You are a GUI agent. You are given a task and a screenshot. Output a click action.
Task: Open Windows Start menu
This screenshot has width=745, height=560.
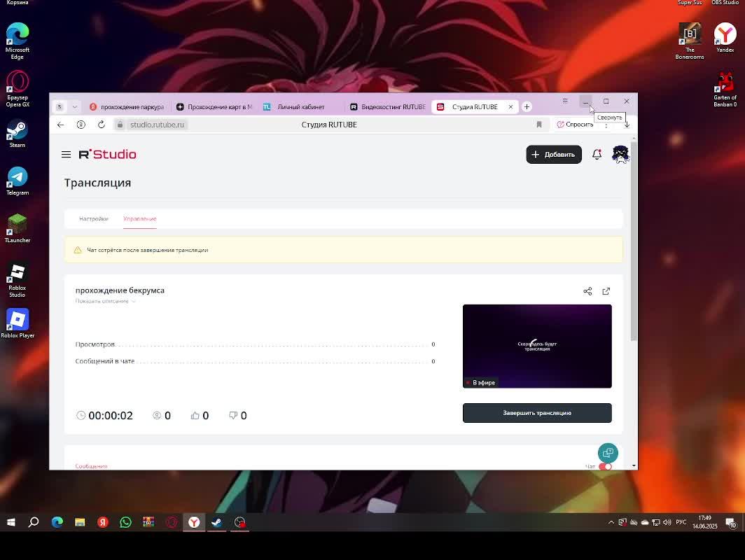(x=11, y=522)
